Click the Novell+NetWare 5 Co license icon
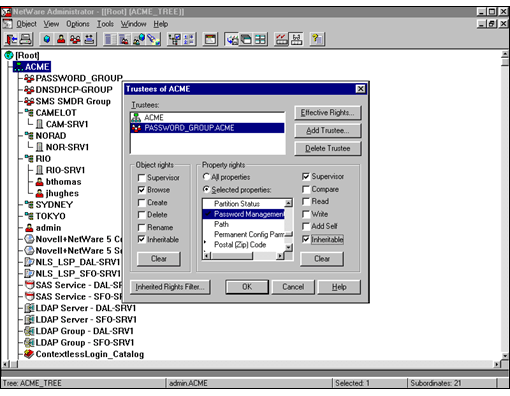This screenshot has width=510, height=396. [x=29, y=239]
